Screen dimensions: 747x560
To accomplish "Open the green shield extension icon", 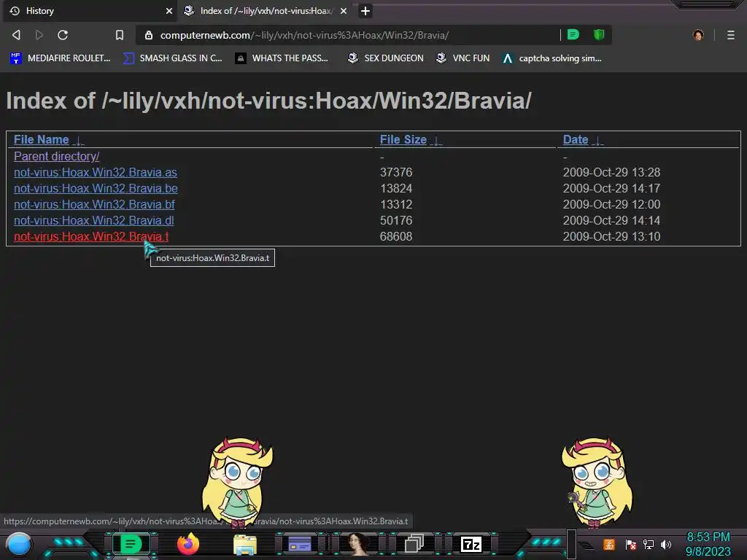I will (599, 34).
